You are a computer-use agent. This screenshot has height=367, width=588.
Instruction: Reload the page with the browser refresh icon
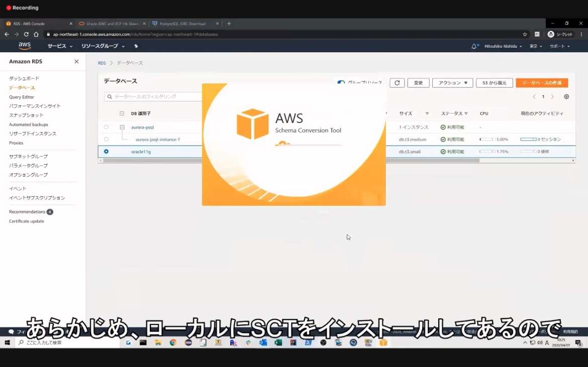pyautogui.click(x=26, y=34)
